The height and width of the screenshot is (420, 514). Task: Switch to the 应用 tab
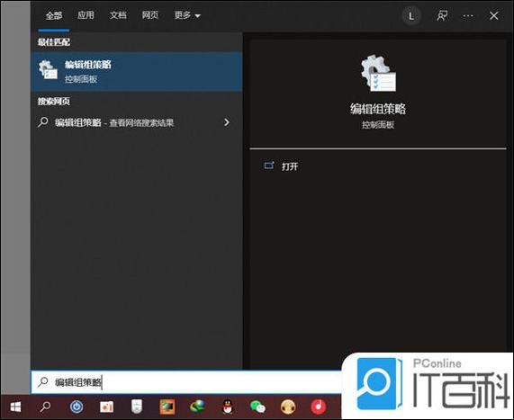click(x=86, y=15)
